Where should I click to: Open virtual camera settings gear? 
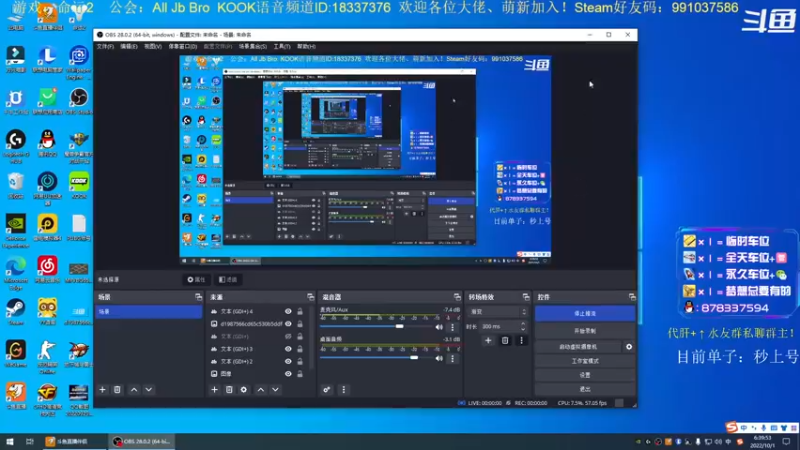(629, 347)
